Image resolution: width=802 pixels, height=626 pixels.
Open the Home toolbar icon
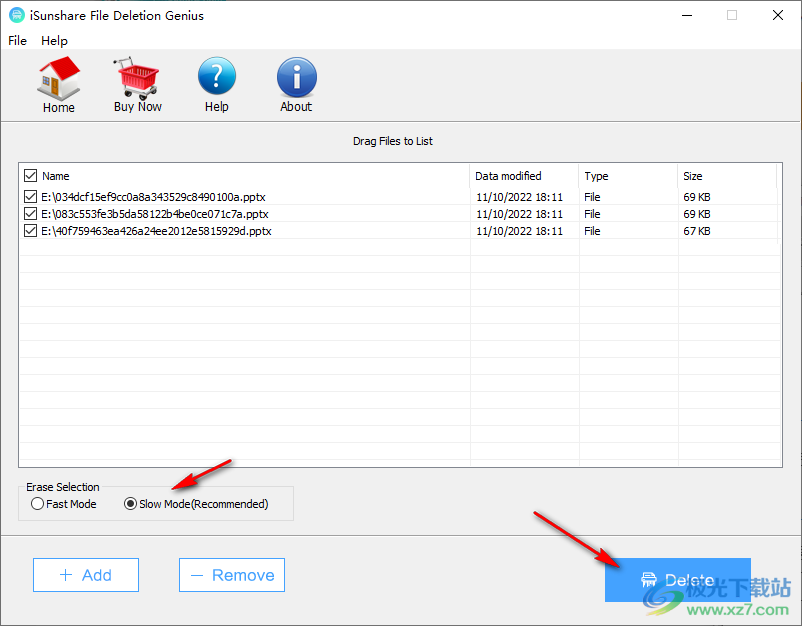[59, 85]
